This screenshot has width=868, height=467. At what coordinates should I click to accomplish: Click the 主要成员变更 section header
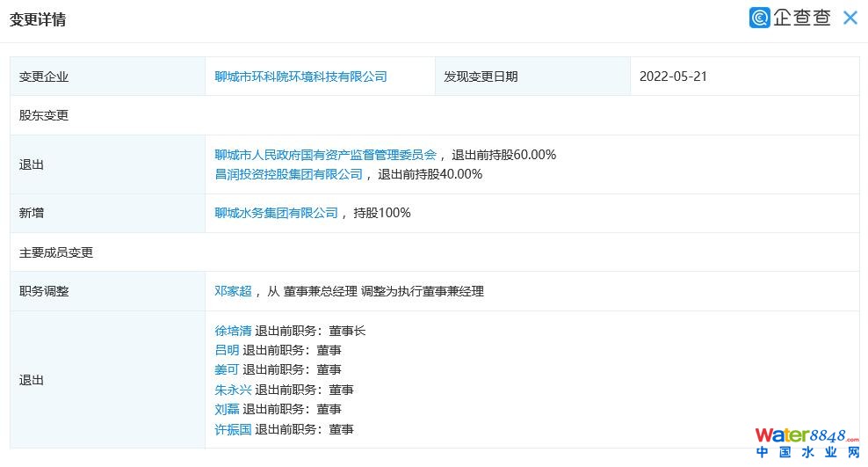point(56,252)
